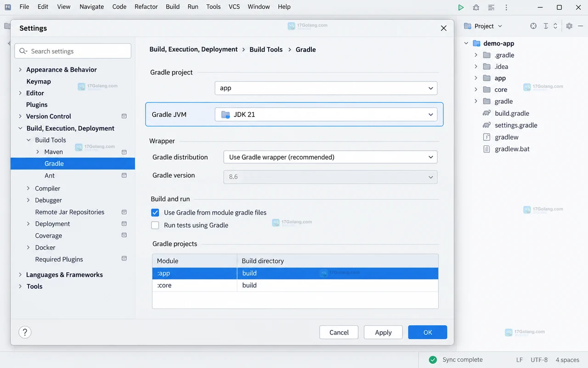The height and width of the screenshot is (368, 588).
Task: Click the Help question mark button
Action: point(25,332)
